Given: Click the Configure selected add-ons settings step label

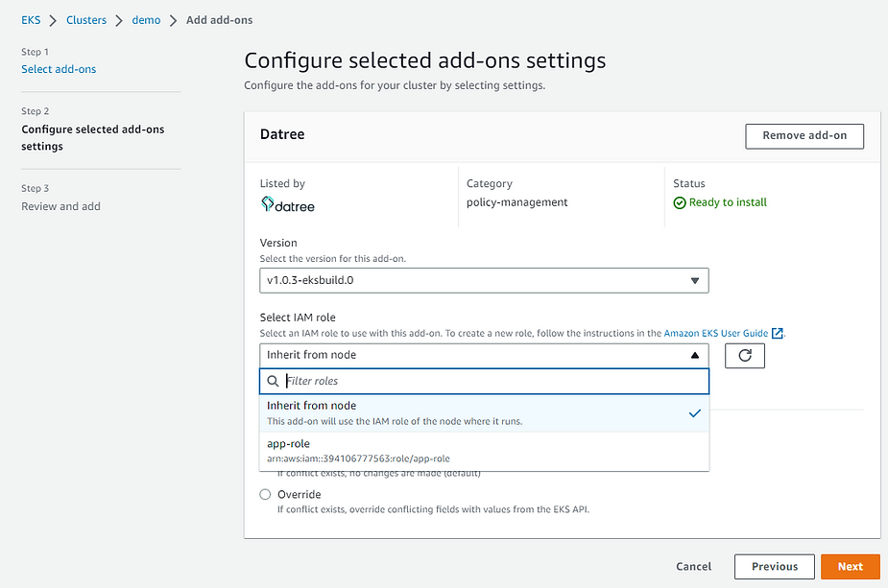Looking at the screenshot, I should [x=93, y=137].
